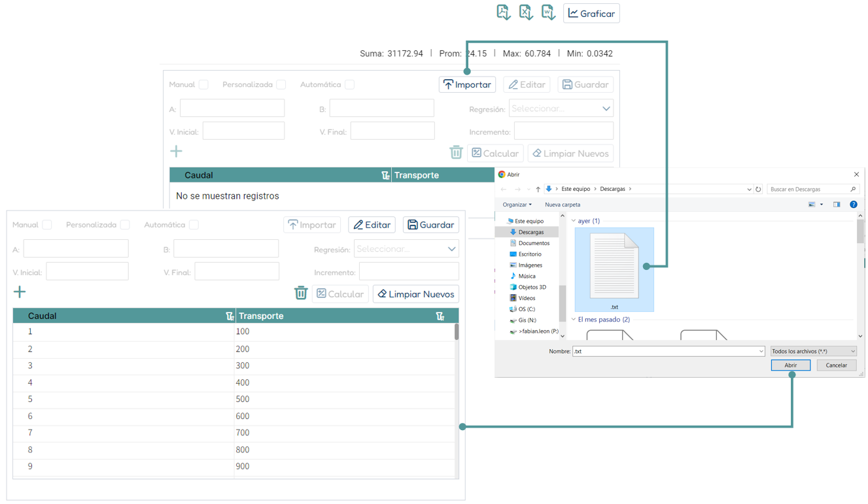This screenshot has height=504, width=868.
Task: Click the export to Excel icon
Action: pos(526,12)
